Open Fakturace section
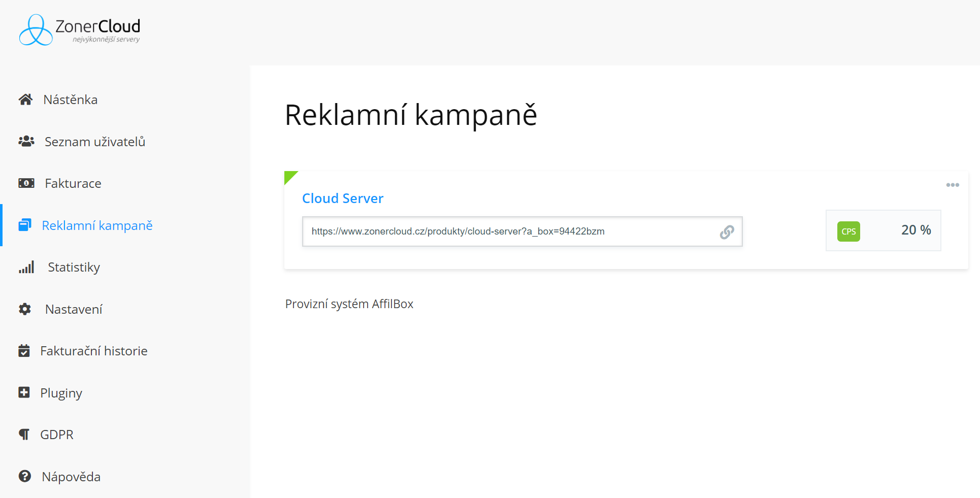This screenshot has width=980, height=498. click(x=73, y=183)
